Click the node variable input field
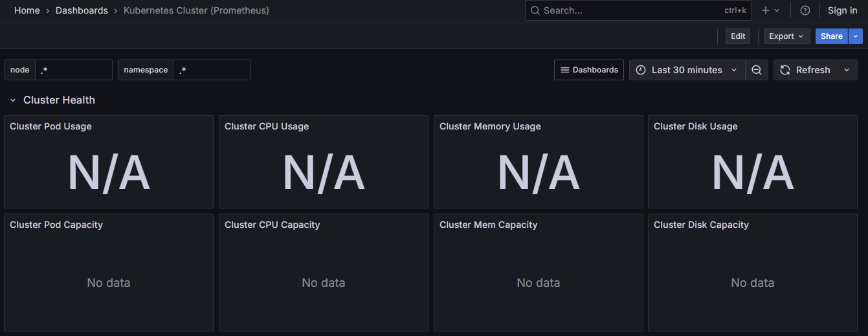 pyautogui.click(x=73, y=70)
